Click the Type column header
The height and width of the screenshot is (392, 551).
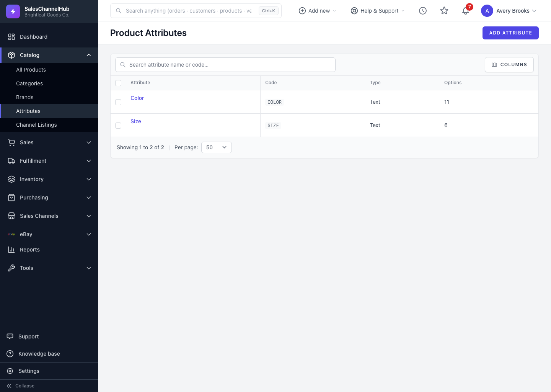coord(375,83)
